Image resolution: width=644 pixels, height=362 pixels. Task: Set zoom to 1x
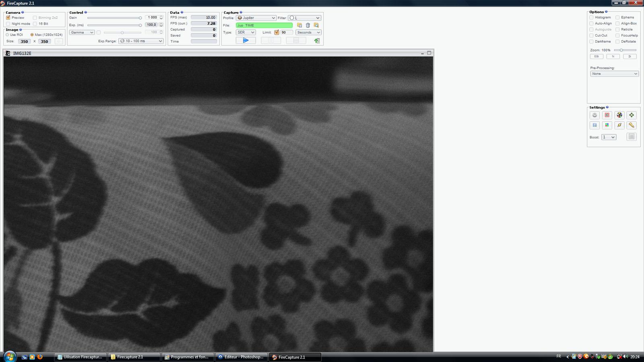[613, 57]
